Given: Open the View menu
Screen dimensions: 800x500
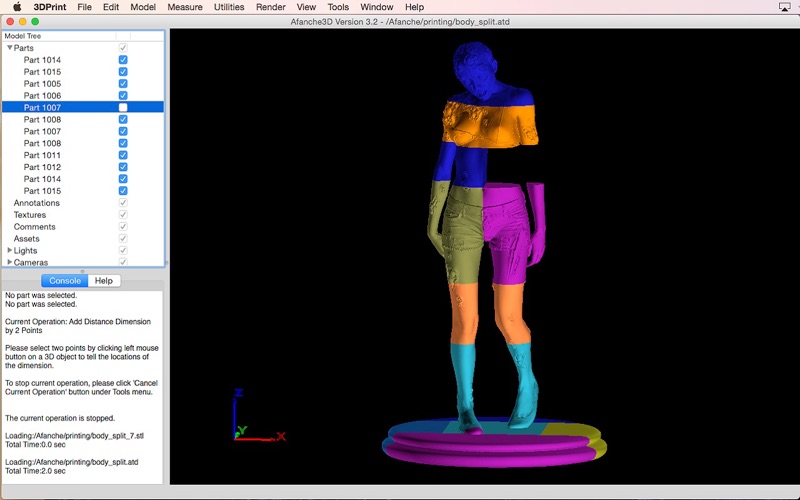Looking at the screenshot, I should pyautogui.click(x=306, y=7).
